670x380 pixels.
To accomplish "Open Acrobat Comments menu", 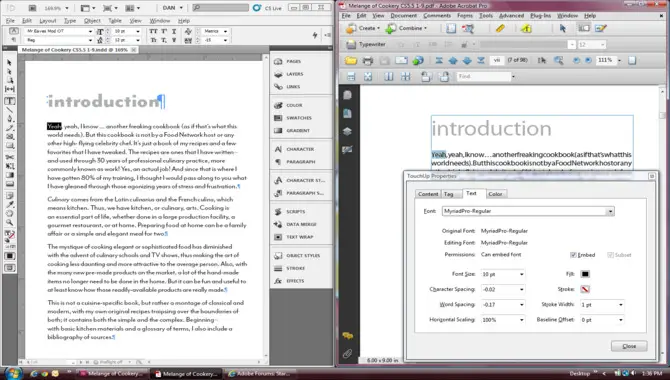I will click(437, 15).
